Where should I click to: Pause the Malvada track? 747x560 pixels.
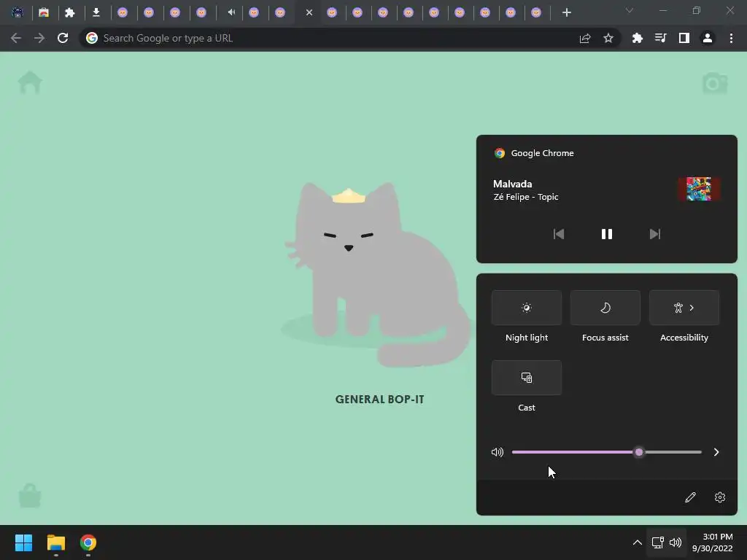point(606,234)
